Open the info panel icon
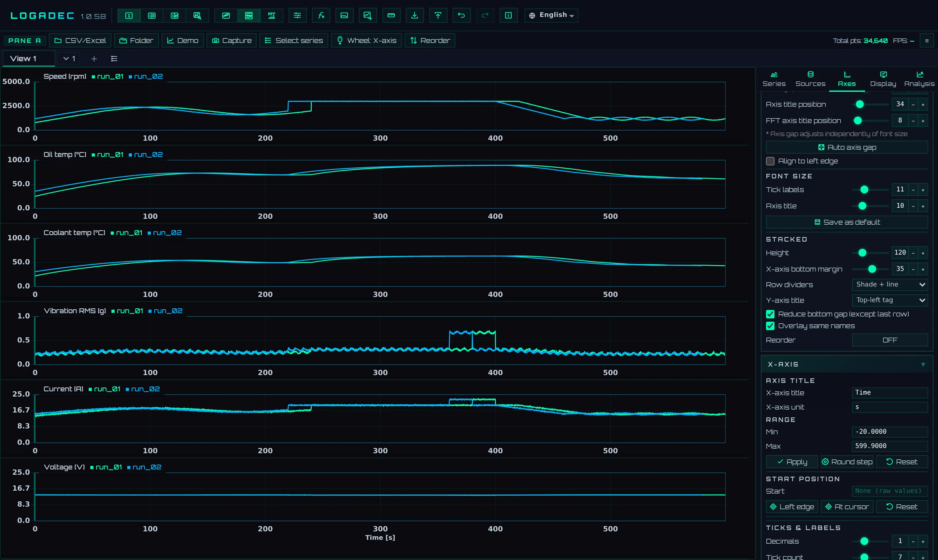Screen dimensions: 938x560 pos(508,16)
